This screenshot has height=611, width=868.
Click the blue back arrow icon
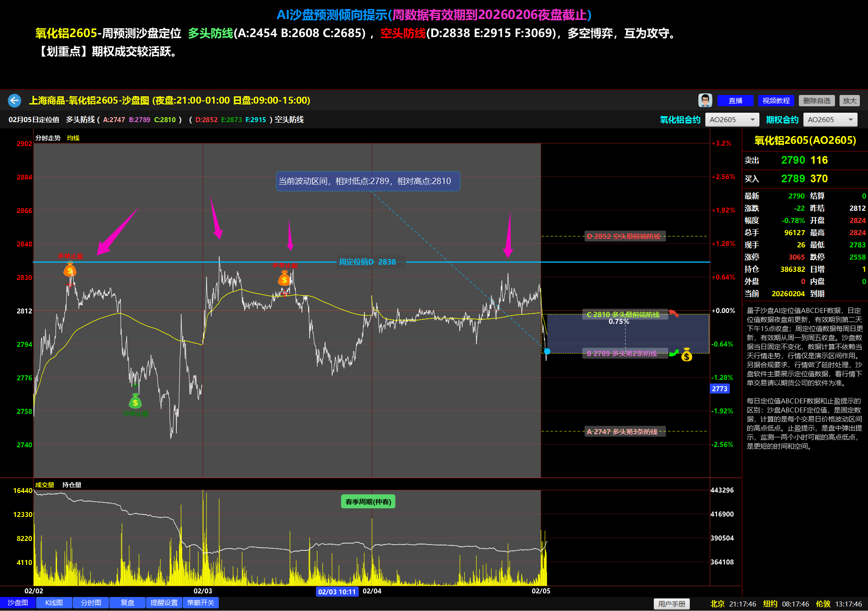click(x=14, y=100)
